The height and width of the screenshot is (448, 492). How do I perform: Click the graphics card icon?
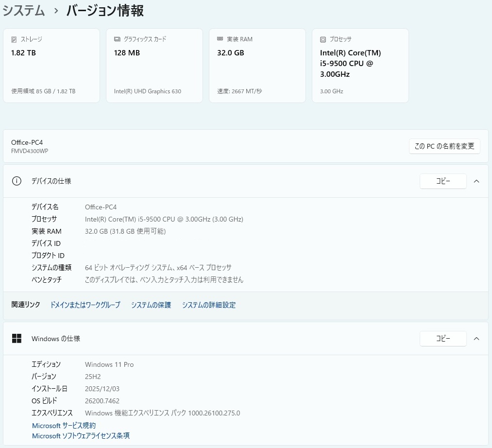coord(117,39)
